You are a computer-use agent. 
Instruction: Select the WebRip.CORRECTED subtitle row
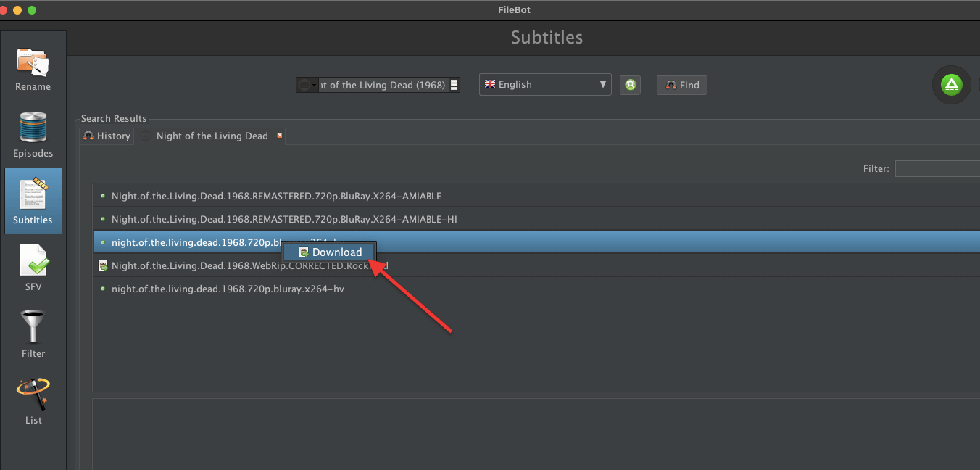point(536,265)
